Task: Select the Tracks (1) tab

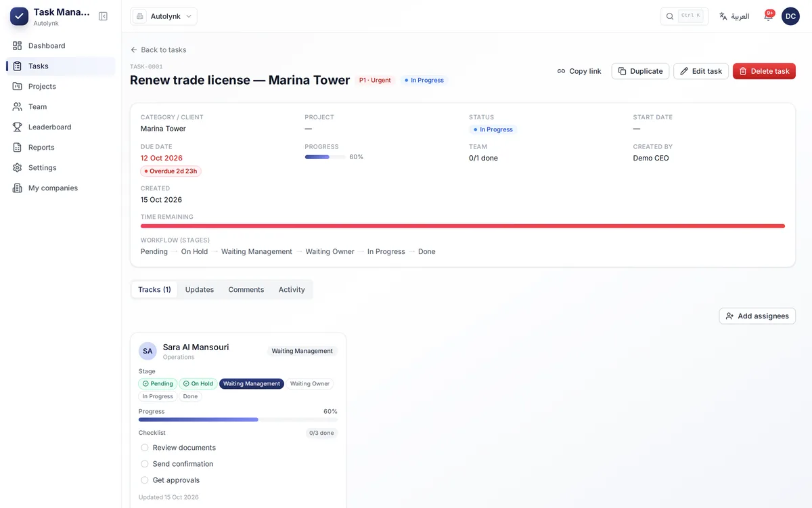Action: (154, 290)
